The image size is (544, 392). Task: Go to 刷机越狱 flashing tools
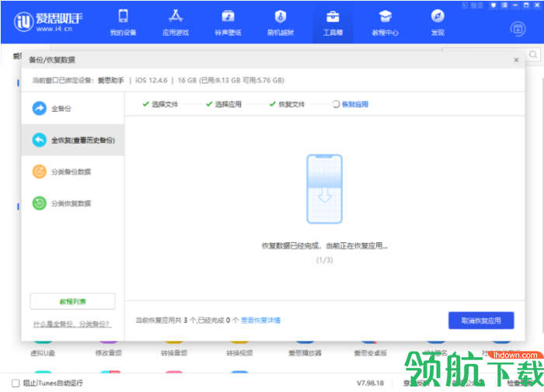[x=281, y=23]
